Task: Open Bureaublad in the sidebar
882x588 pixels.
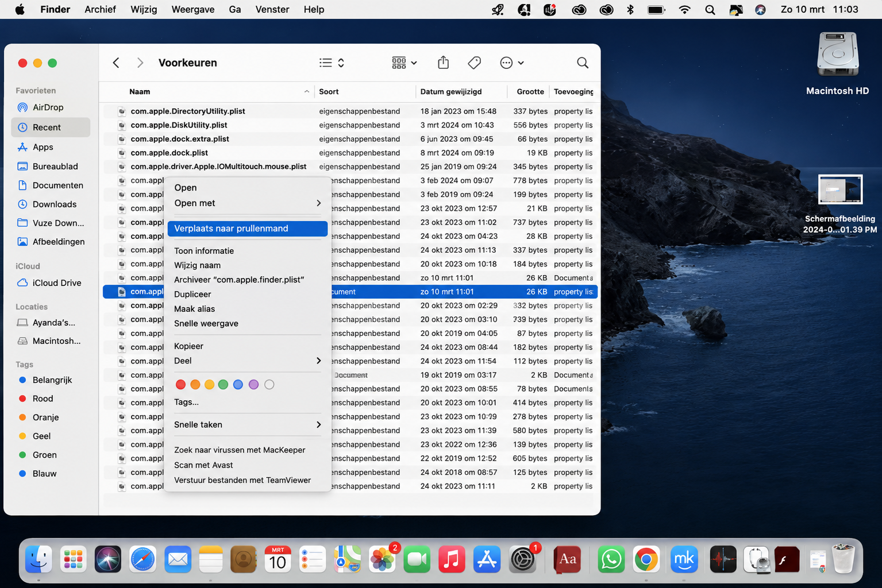Action: [51, 167]
